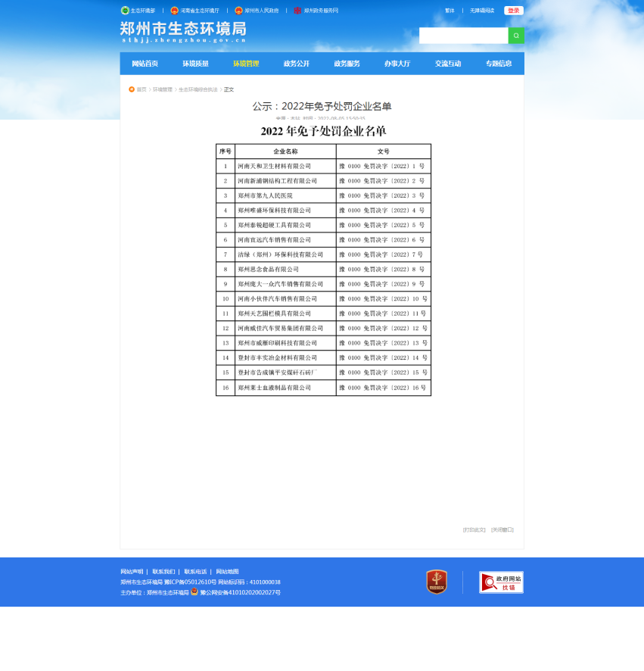This screenshot has width=644, height=671.
Task: Click the 郑州市第九人民医院 cell
Action: (285, 195)
